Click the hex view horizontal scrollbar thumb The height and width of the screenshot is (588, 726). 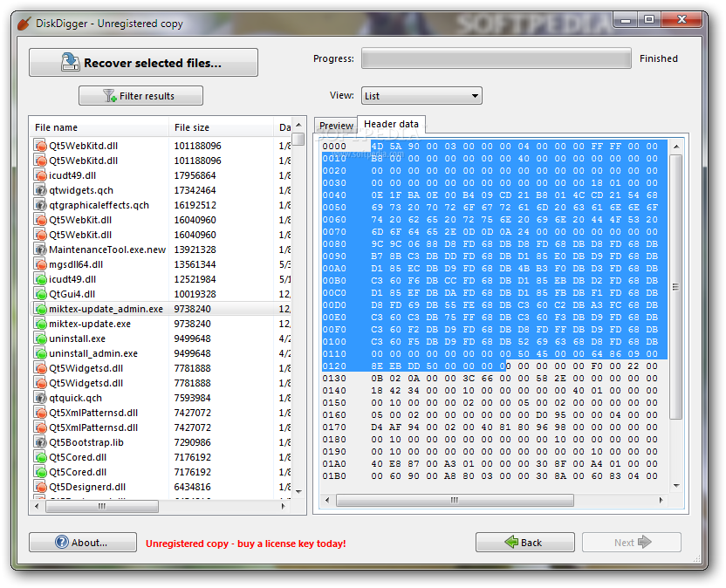455,500
